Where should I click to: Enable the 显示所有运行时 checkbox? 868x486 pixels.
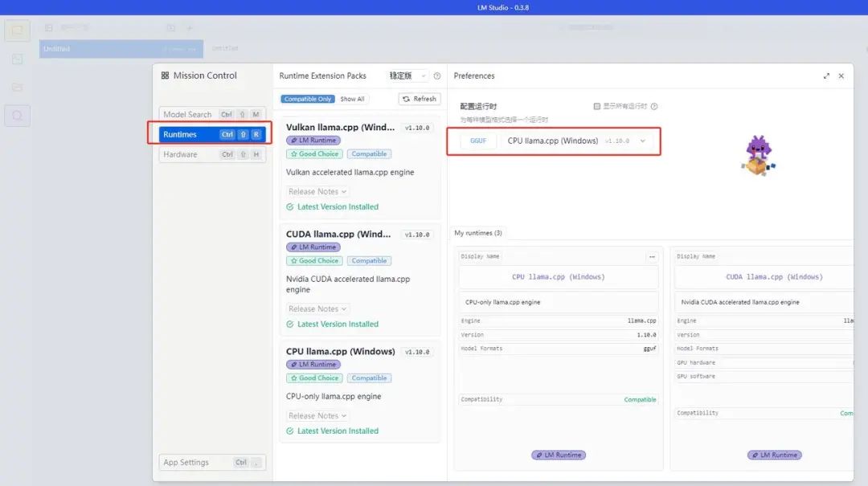596,106
